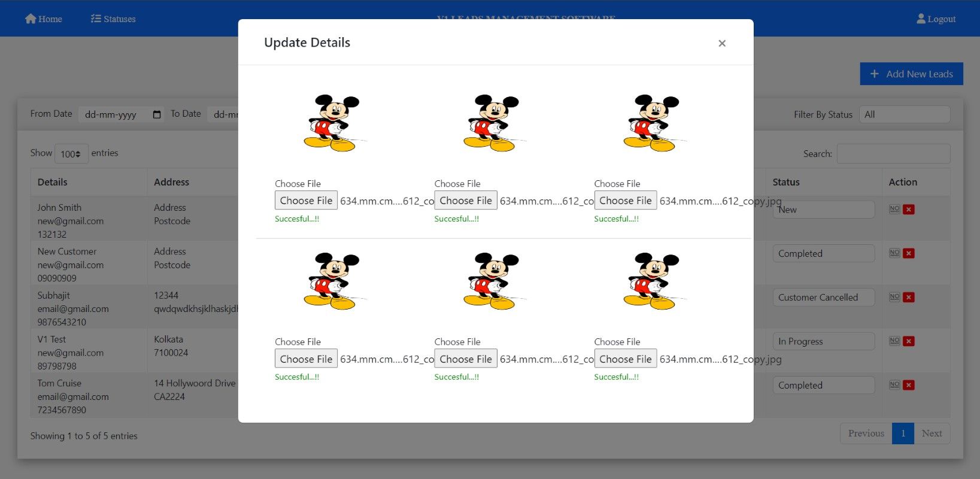Image resolution: width=980 pixels, height=479 pixels.
Task: Select the top-right Mickey Mouse image
Action: (x=654, y=123)
